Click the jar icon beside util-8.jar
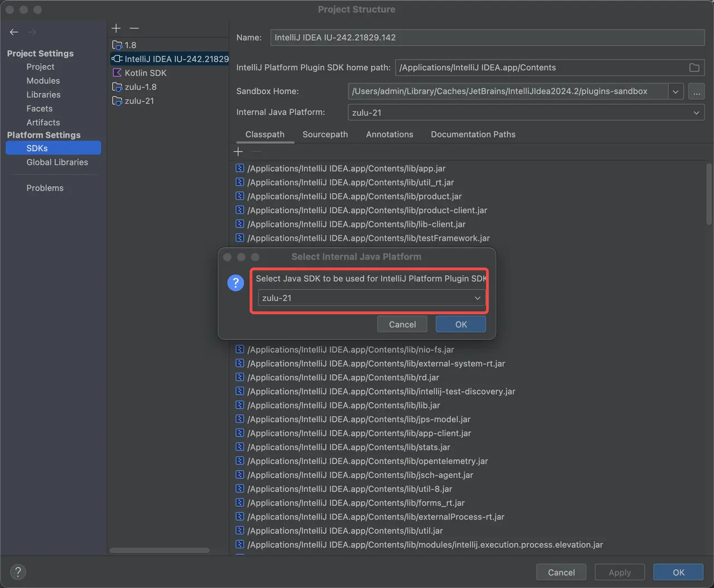Screen dimensions: 714x588 240,489
